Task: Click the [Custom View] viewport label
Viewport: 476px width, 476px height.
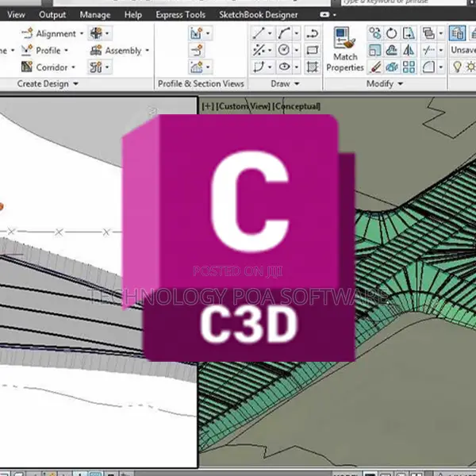Action: [243, 106]
